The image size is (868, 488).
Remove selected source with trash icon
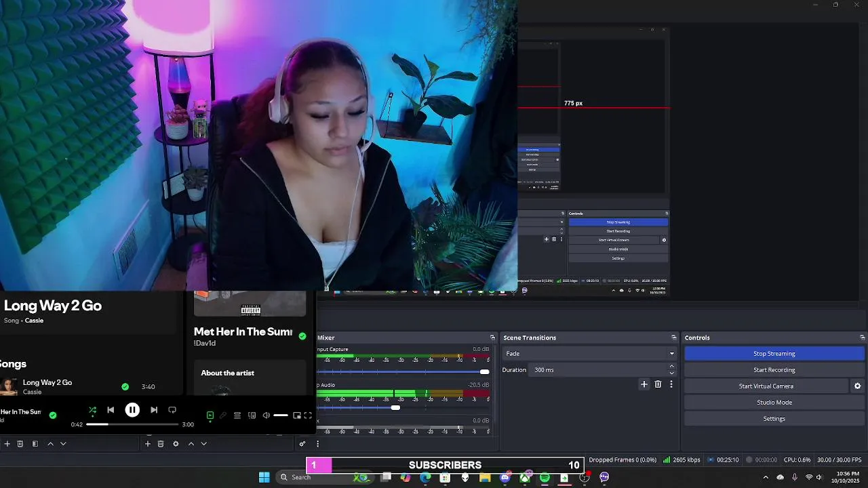click(161, 444)
